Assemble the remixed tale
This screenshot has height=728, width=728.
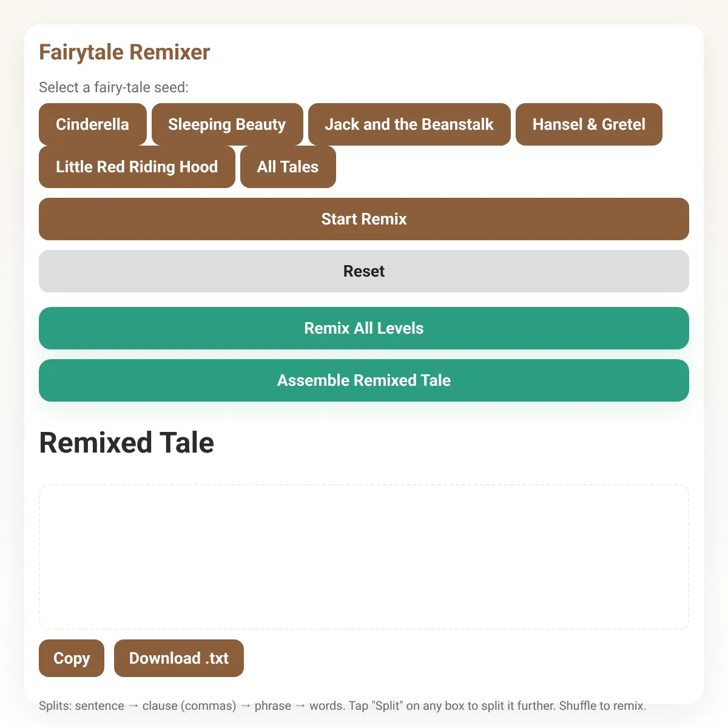(364, 380)
